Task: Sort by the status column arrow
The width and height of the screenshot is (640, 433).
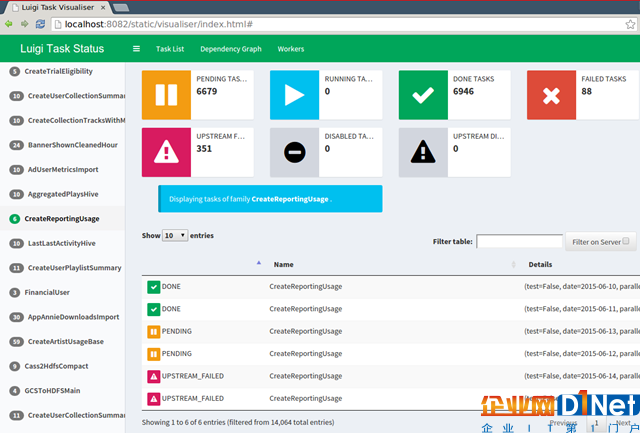Action: click(259, 263)
